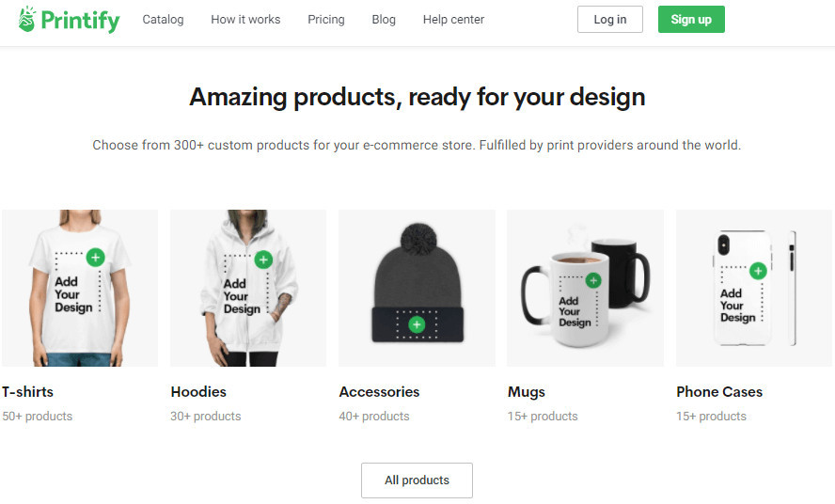The width and height of the screenshot is (835, 504).
Task: Click green plus icon on phone case
Action: 758,271
